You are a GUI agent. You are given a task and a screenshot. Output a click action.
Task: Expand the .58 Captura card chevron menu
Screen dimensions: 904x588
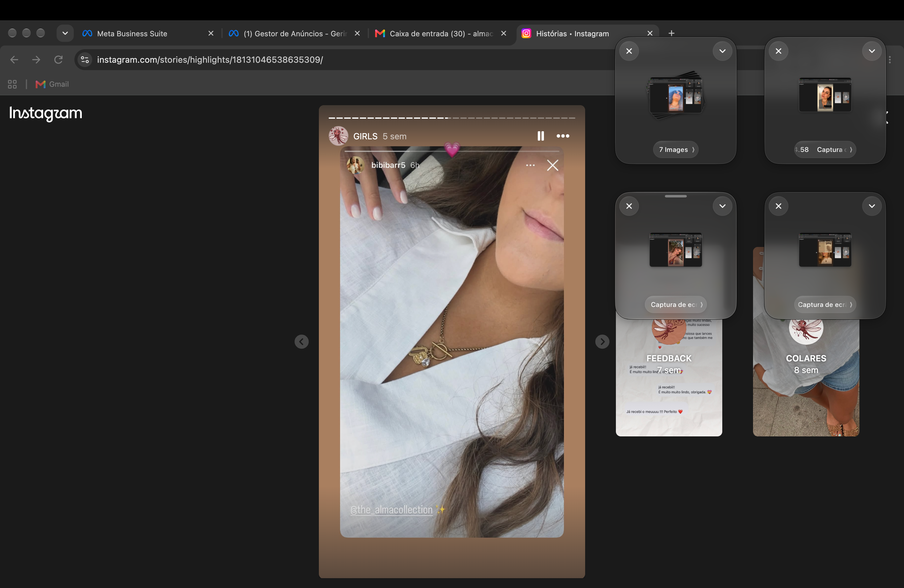(x=871, y=51)
